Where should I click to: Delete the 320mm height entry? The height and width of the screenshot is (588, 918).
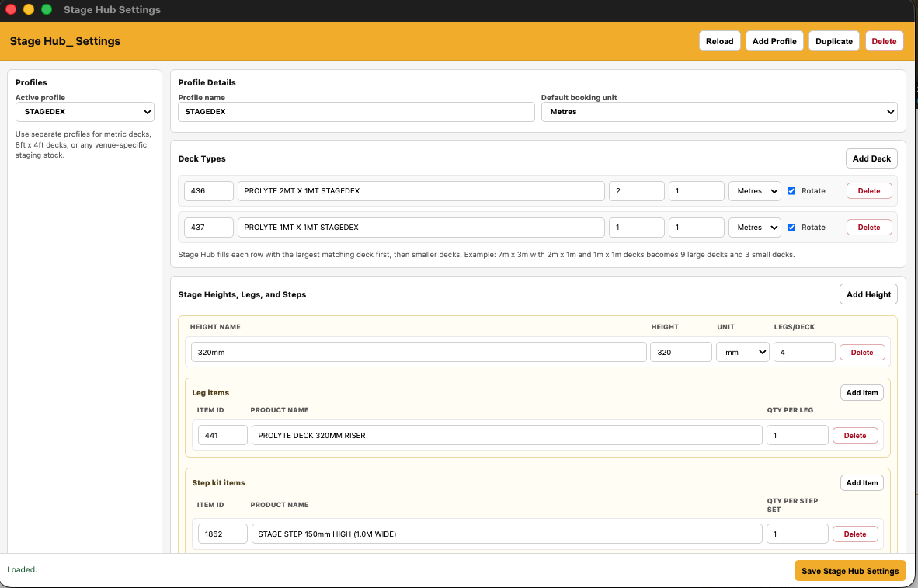click(x=862, y=353)
